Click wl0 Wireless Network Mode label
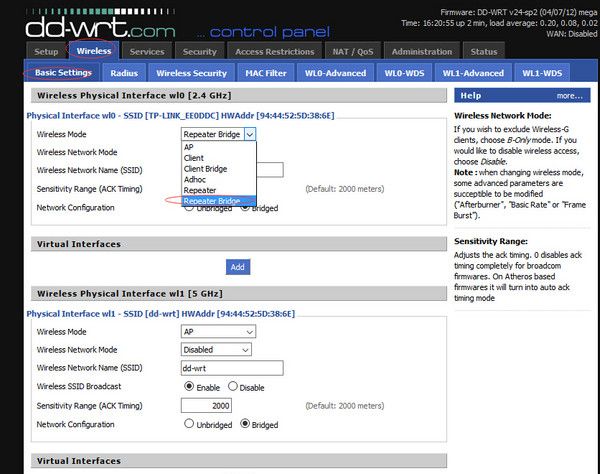Screen dimensions: 600x474 tap(77, 152)
